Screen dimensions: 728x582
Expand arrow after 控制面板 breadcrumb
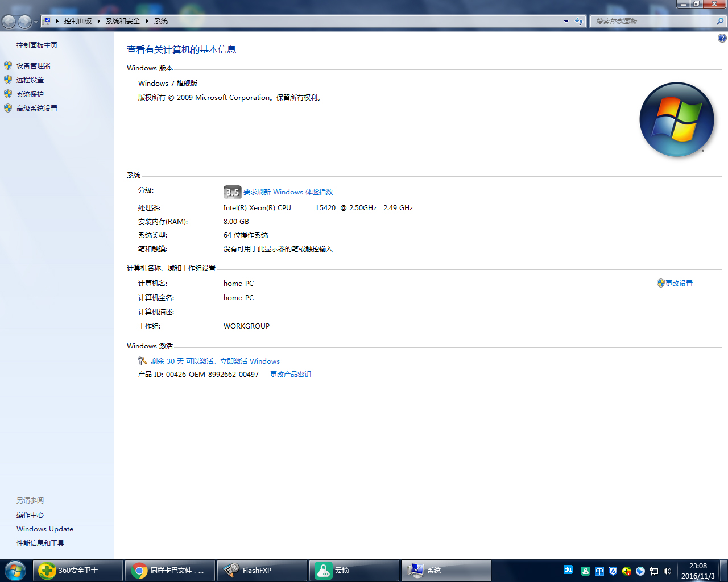coord(98,21)
